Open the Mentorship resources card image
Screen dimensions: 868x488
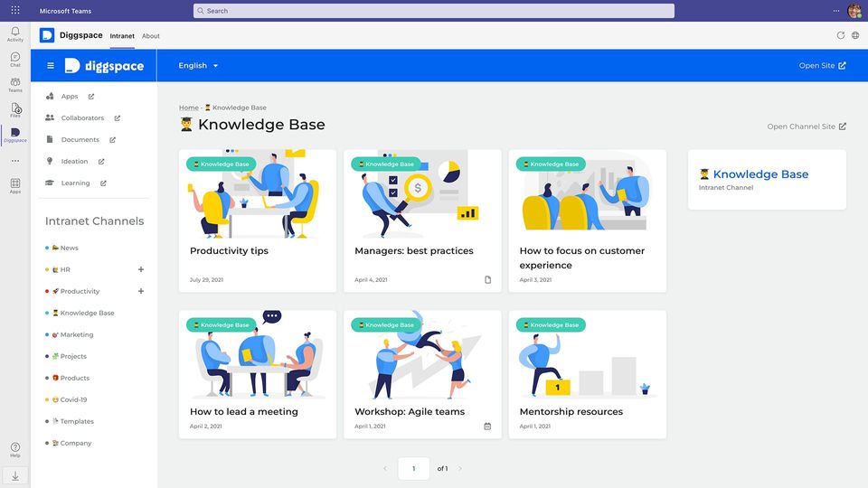coord(588,354)
